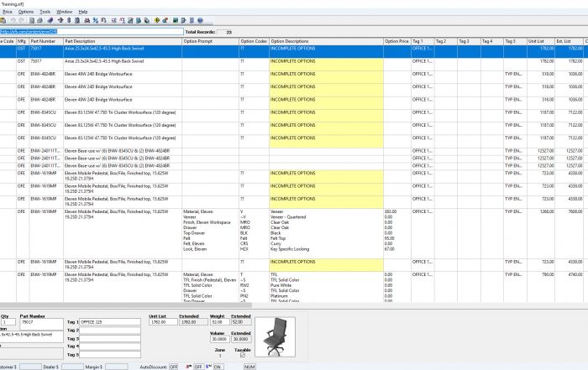The width and height of the screenshot is (588, 370).
Task: Click the empty Tag 5 input field
Action: [110, 355]
